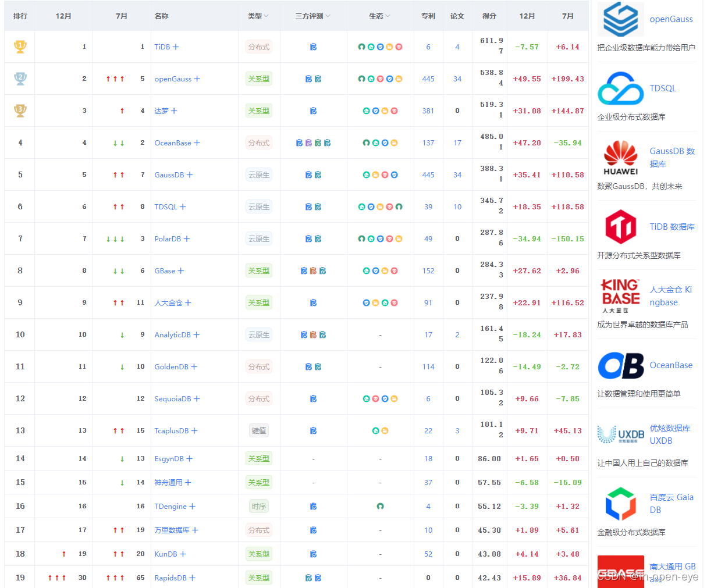Click the plus icon next to SequoiaDB
Image resolution: width=707 pixels, height=588 pixels.
pos(197,399)
